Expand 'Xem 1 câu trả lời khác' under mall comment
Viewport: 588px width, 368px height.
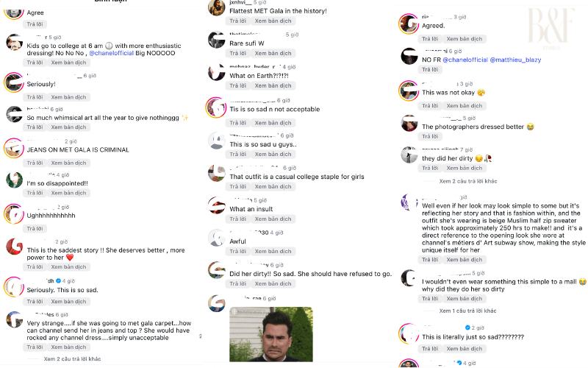pyautogui.click(x=467, y=311)
